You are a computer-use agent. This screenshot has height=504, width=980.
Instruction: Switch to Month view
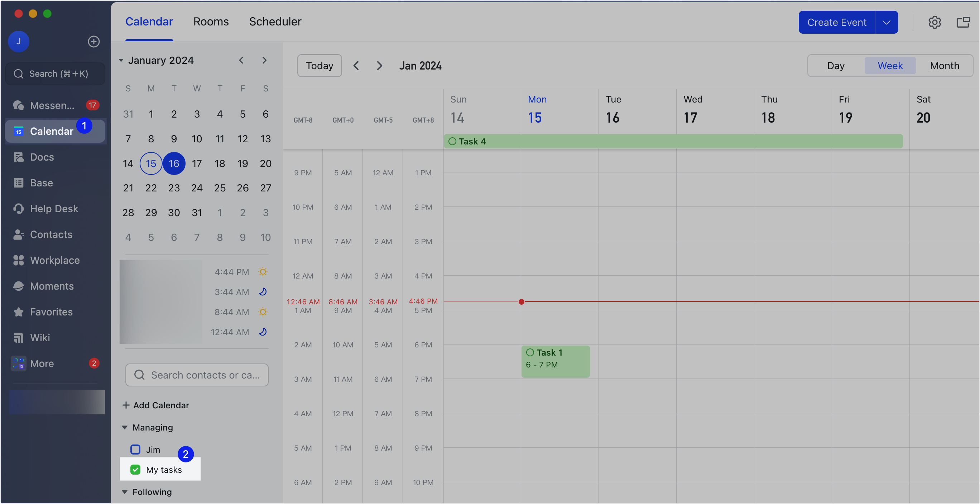[944, 66]
